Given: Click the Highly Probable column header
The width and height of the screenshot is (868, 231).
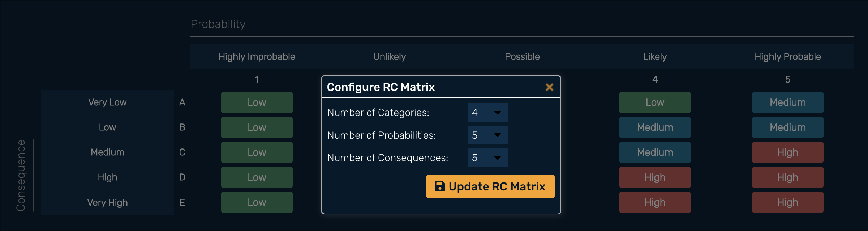Looking at the screenshot, I should pos(787,57).
